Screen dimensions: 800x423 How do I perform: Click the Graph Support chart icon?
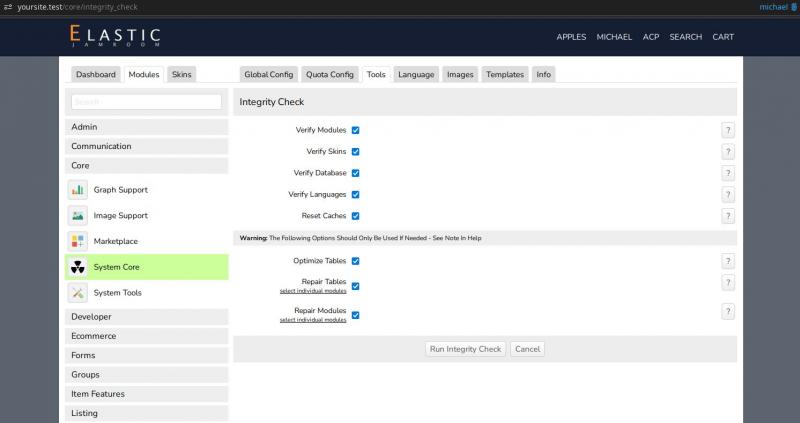tap(78, 190)
